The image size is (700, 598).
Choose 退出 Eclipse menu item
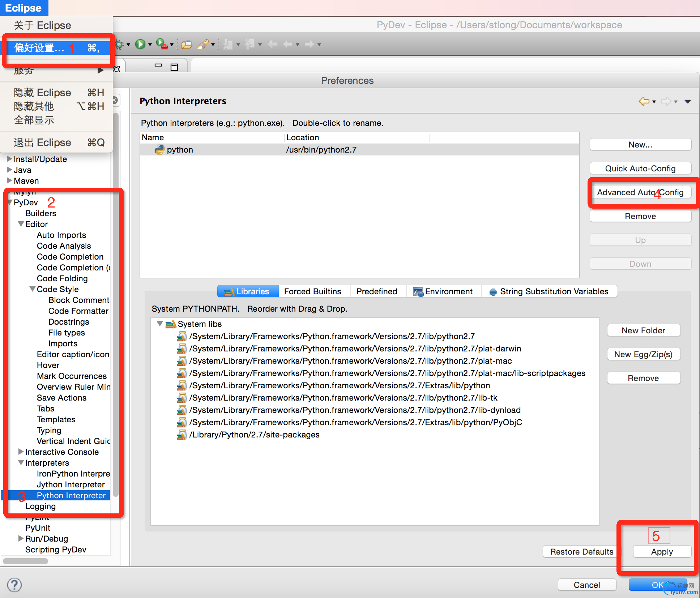(56, 142)
